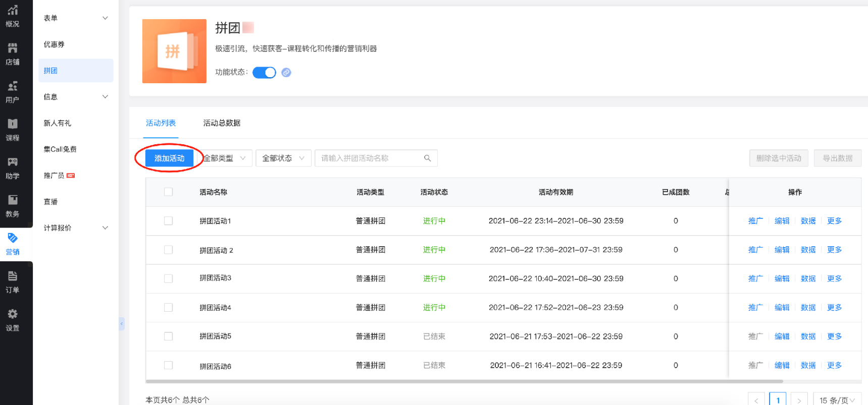Go to next page arrow
The image size is (868, 405).
coord(799,400)
